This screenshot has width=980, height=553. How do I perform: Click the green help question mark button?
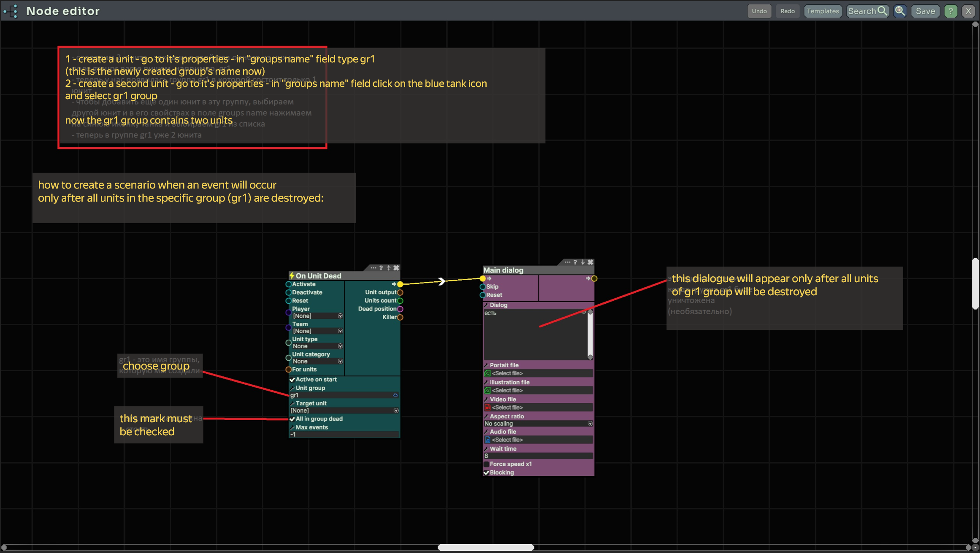[x=950, y=11]
